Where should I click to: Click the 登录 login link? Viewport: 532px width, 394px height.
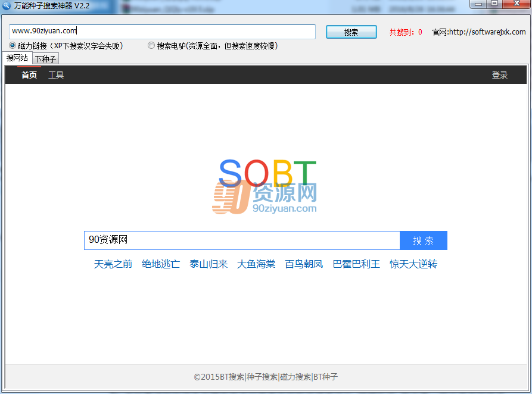pos(500,75)
